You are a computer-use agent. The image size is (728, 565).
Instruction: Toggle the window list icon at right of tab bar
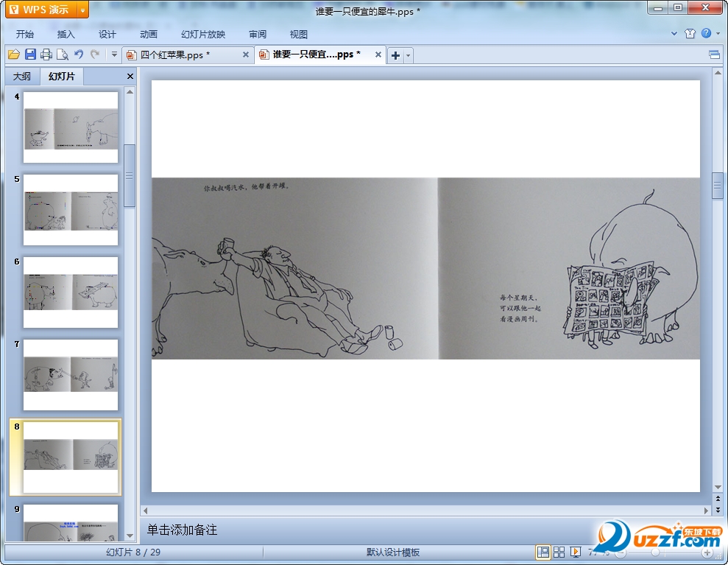pos(714,55)
